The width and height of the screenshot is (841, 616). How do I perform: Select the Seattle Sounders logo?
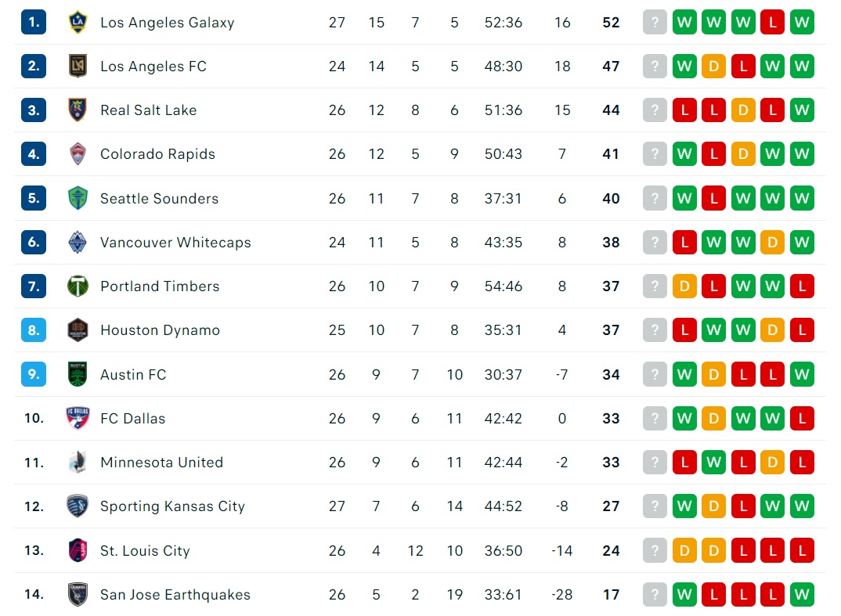[78, 198]
